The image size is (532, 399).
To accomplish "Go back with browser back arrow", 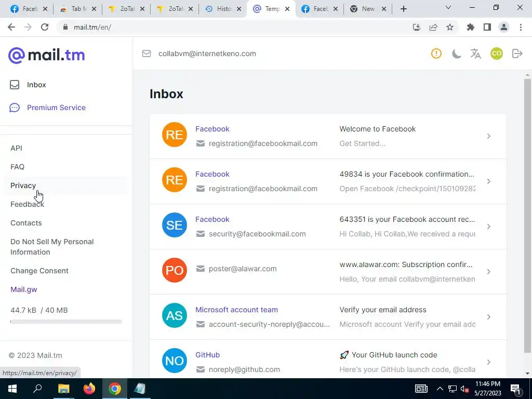I will [x=11, y=27].
